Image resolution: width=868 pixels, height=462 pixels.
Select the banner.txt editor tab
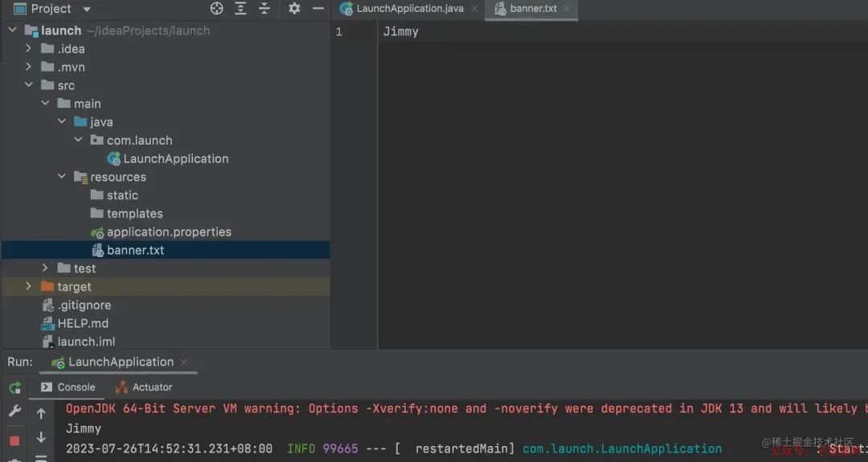(x=533, y=8)
